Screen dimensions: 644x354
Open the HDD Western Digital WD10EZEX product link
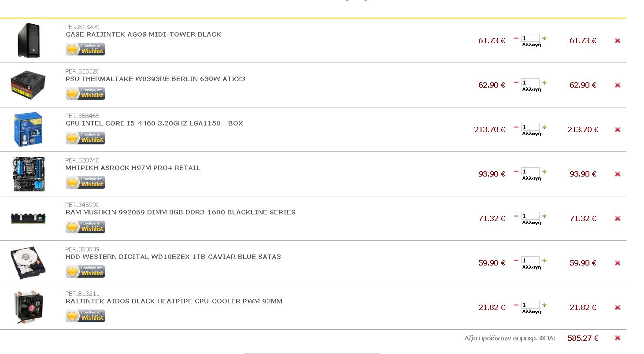pyautogui.click(x=173, y=257)
